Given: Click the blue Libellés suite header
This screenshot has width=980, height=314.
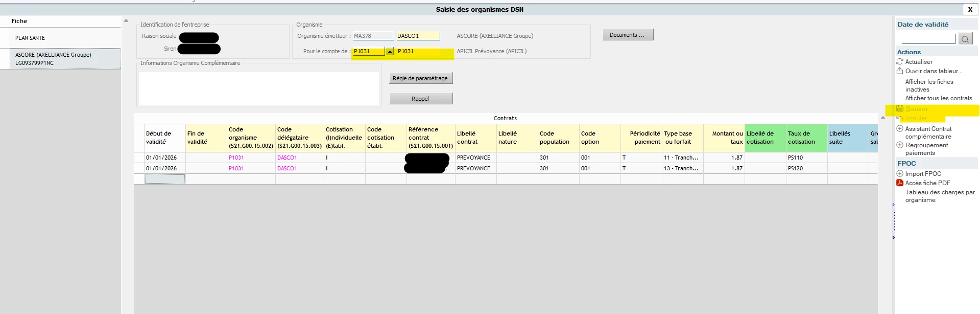Looking at the screenshot, I should [x=848, y=138].
